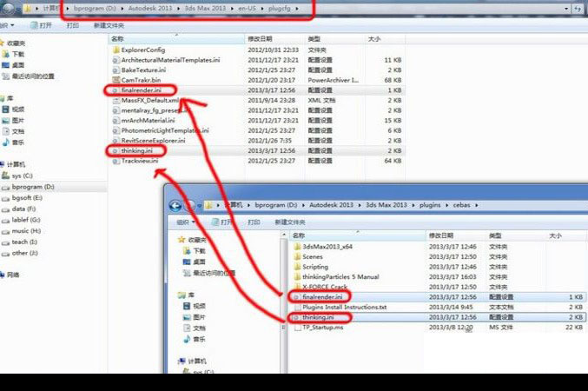Image resolution: width=588 pixels, height=391 pixels.
Task: Open 组织 dropdown in plugcfg window toolbar
Action: (x=7, y=25)
